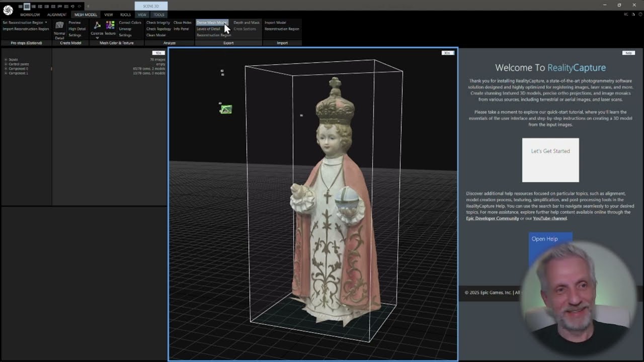
Task: Click the green camera image marker in scene
Action: [x=226, y=109]
